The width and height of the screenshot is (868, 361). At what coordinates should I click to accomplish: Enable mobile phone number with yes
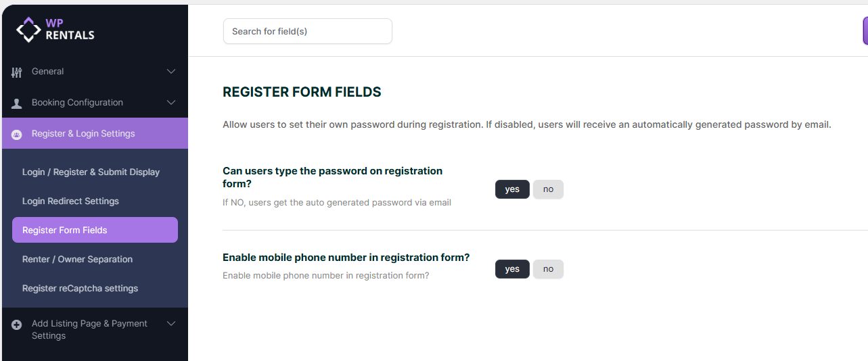click(x=512, y=269)
